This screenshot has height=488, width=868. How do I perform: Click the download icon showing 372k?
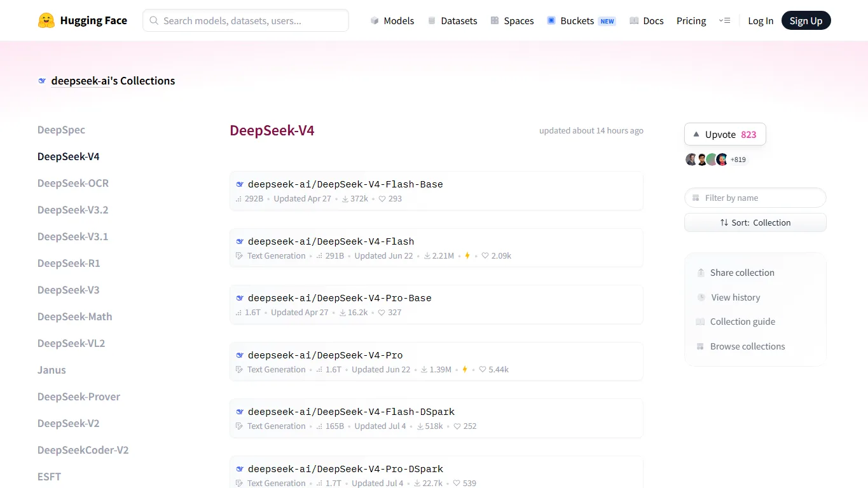(x=345, y=199)
